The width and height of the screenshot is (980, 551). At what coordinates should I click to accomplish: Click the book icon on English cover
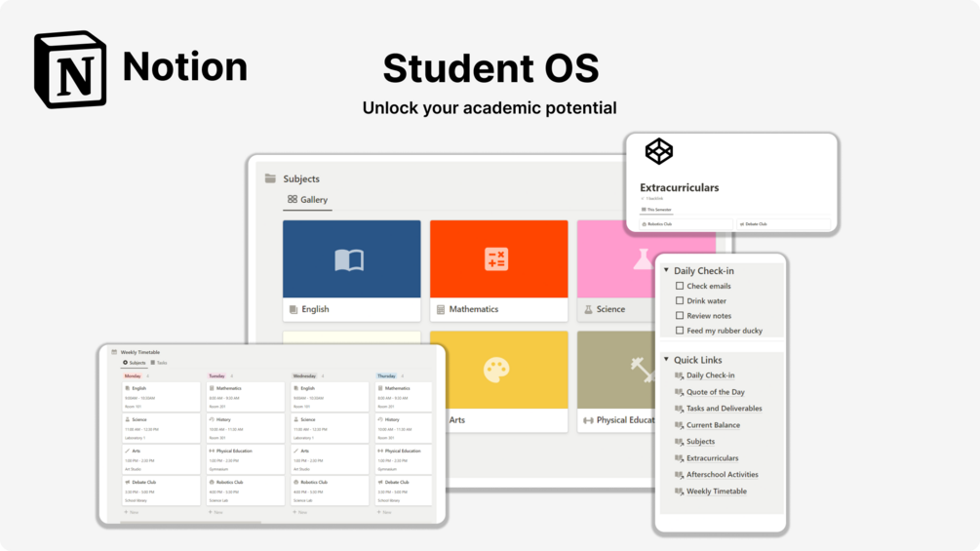point(349,259)
